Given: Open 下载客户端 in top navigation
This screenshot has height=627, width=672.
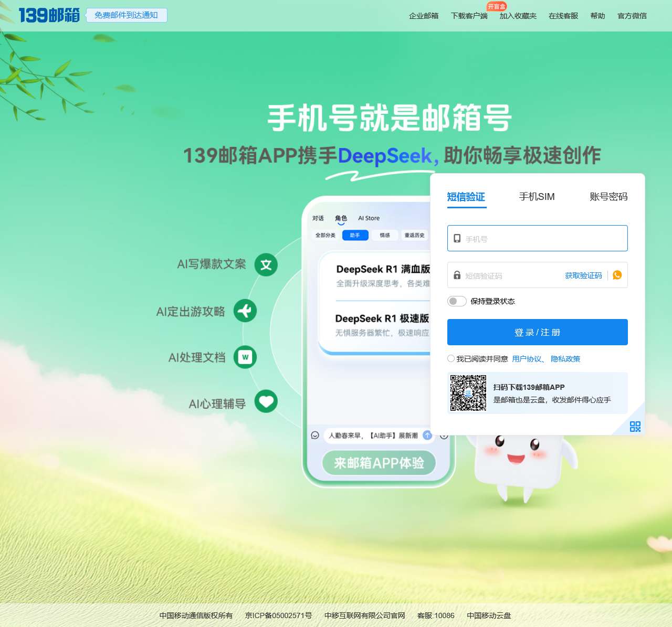Looking at the screenshot, I should [469, 16].
